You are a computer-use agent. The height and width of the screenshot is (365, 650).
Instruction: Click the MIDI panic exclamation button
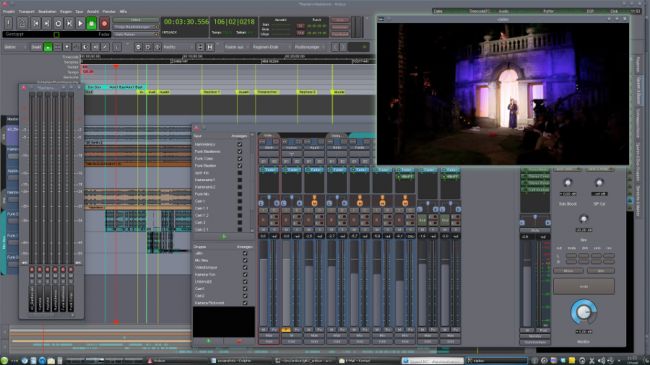[8, 24]
